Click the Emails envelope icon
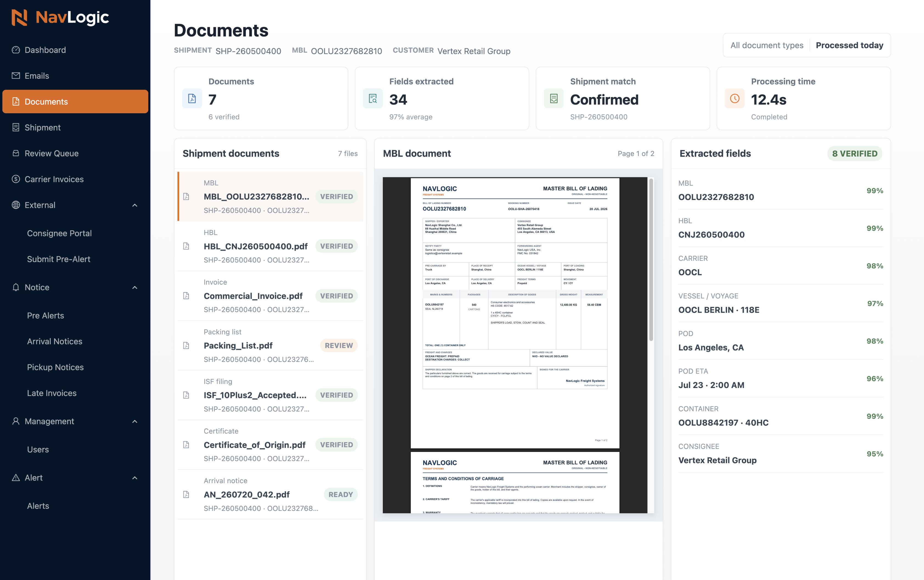Screen dimensions: 924x580 pos(16,76)
